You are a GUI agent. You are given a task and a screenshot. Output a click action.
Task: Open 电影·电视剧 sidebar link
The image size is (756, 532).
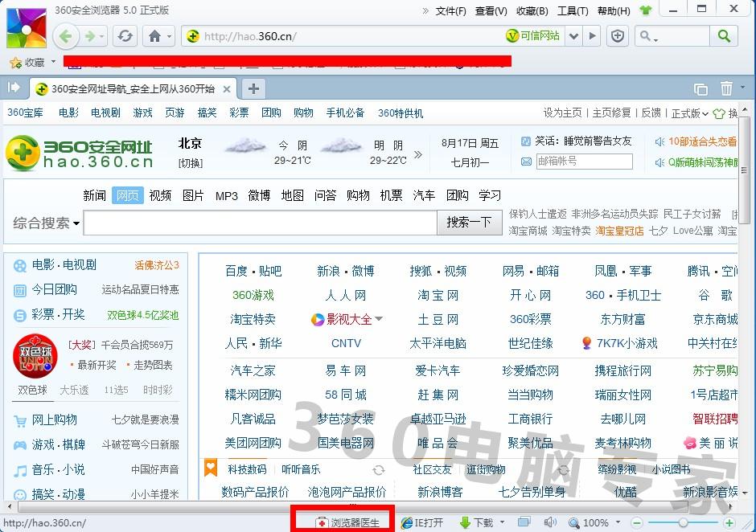[x=64, y=265]
